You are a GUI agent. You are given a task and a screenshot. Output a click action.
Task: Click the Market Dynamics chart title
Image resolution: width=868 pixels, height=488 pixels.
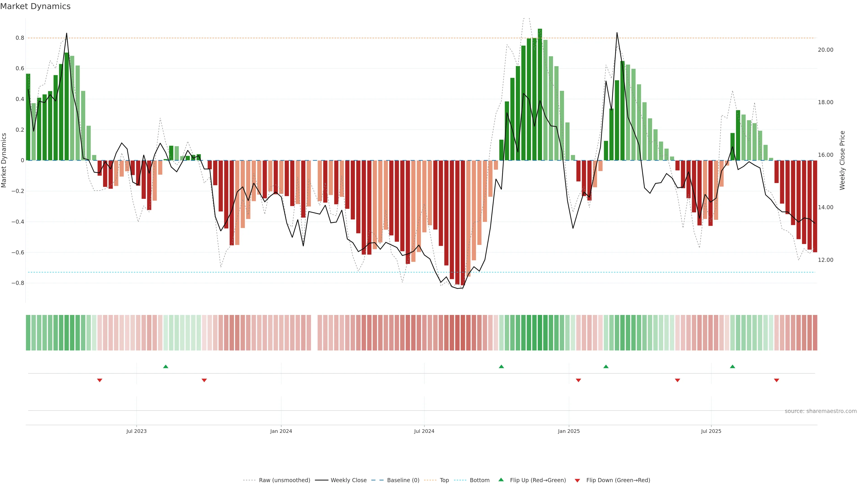pyautogui.click(x=35, y=6)
